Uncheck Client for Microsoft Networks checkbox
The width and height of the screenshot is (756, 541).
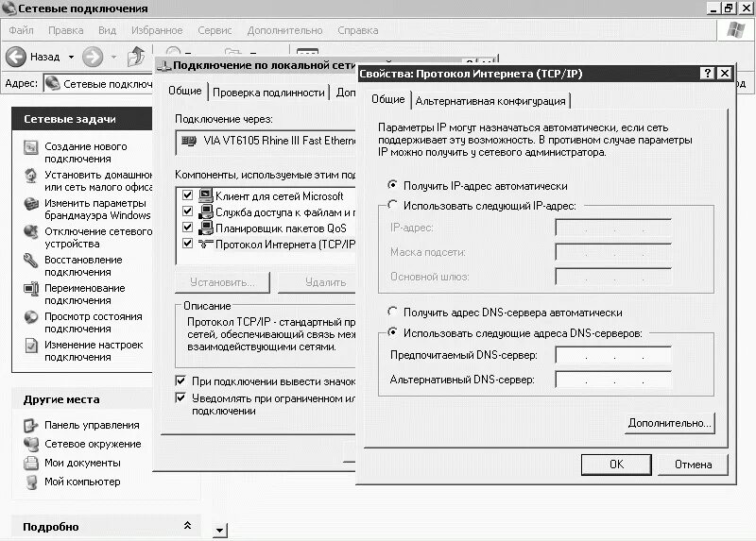coord(187,195)
